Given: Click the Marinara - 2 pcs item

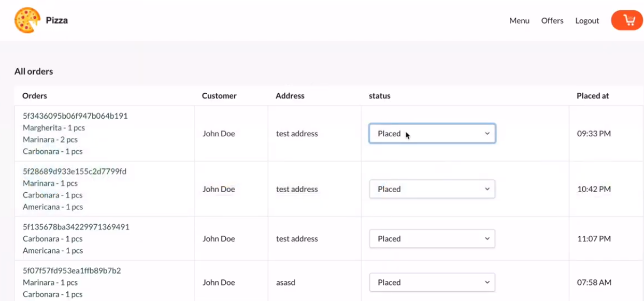Looking at the screenshot, I should point(50,140).
